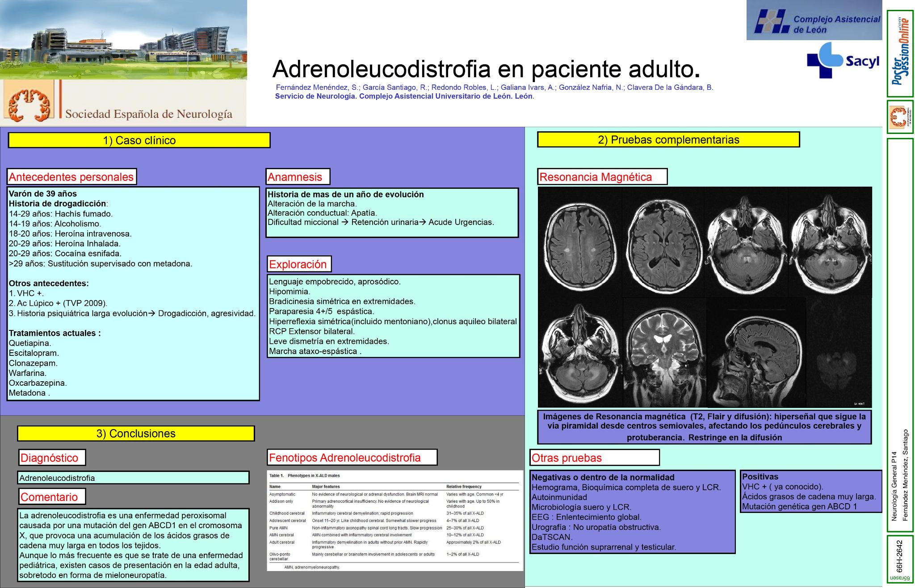The height and width of the screenshot is (588, 915).
Task: Click the 'Pure AMN' row in phenotype table
Action: pos(395,528)
